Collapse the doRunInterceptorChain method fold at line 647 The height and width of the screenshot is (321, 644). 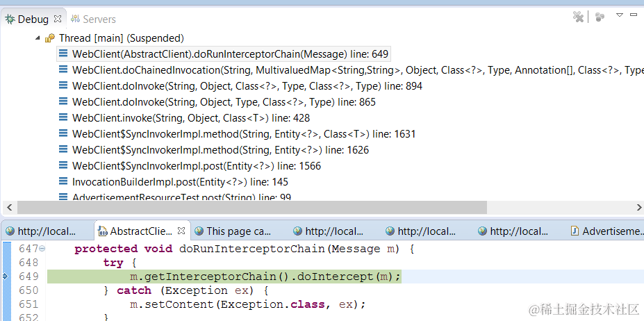42,249
